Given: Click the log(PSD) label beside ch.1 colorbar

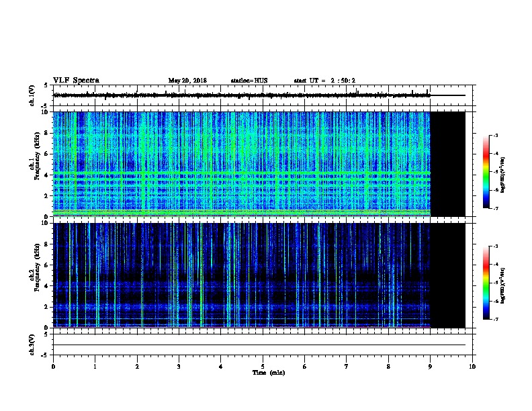Looking at the screenshot, I should [x=503, y=175].
